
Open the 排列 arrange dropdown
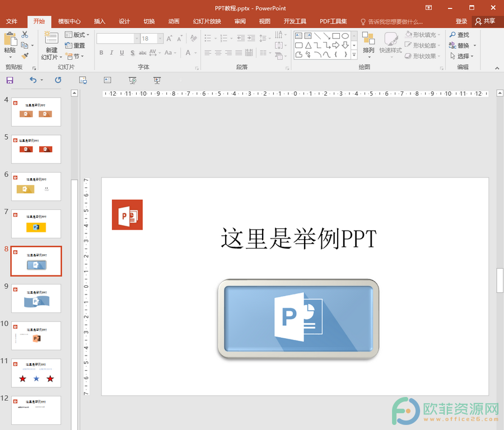click(368, 44)
